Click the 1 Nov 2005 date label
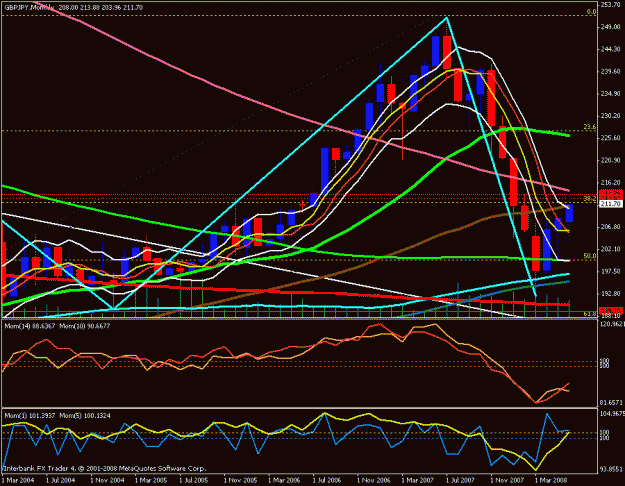This screenshot has width=625, height=486. pyautogui.click(x=240, y=480)
